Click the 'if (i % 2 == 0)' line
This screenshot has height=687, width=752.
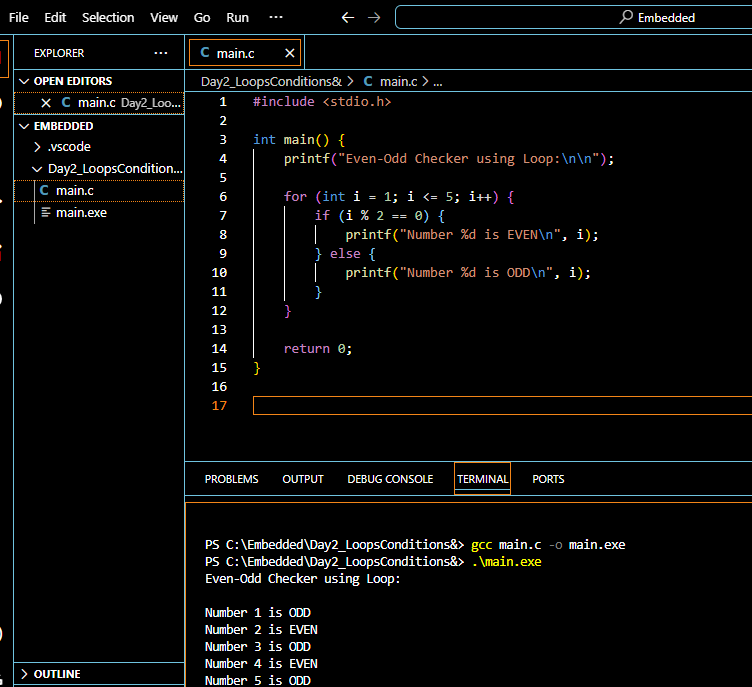tap(379, 216)
